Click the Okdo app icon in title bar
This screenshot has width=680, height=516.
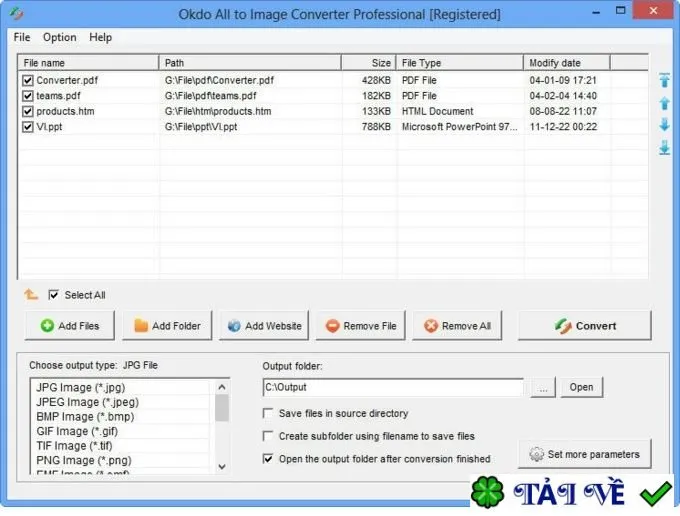click(16, 13)
